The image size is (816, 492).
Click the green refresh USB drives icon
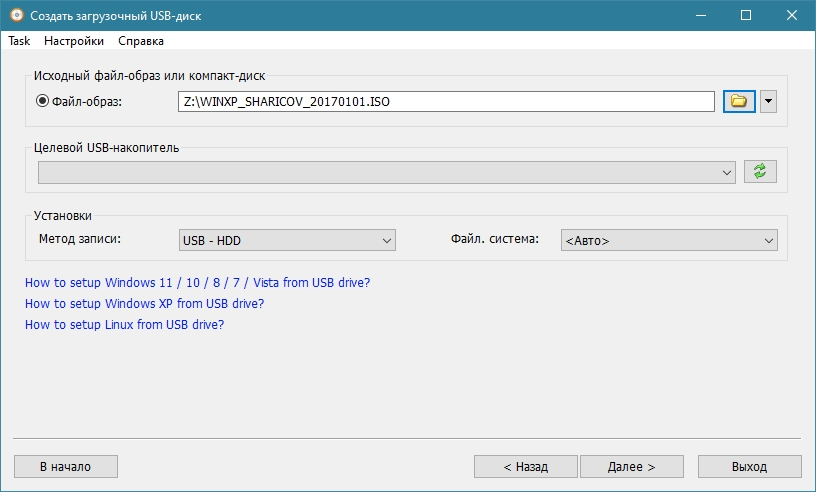pyautogui.click(x=760, y=172)
